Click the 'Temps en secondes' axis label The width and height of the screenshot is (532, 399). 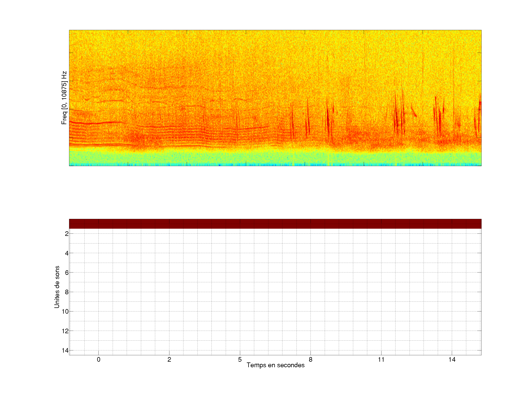coord(275,365)
